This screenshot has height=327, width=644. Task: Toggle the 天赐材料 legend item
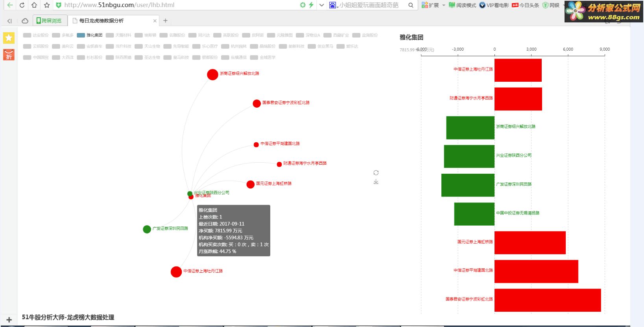point(118,35)
